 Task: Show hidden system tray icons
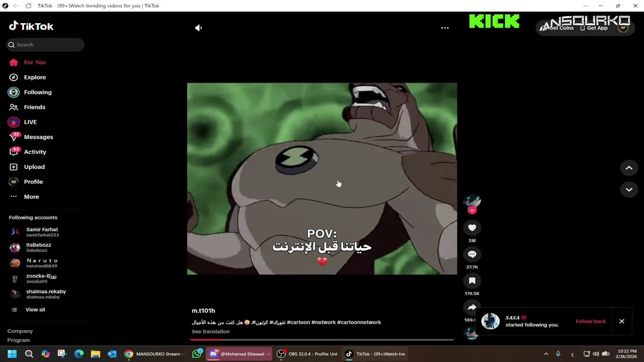[x=546, y=354]
